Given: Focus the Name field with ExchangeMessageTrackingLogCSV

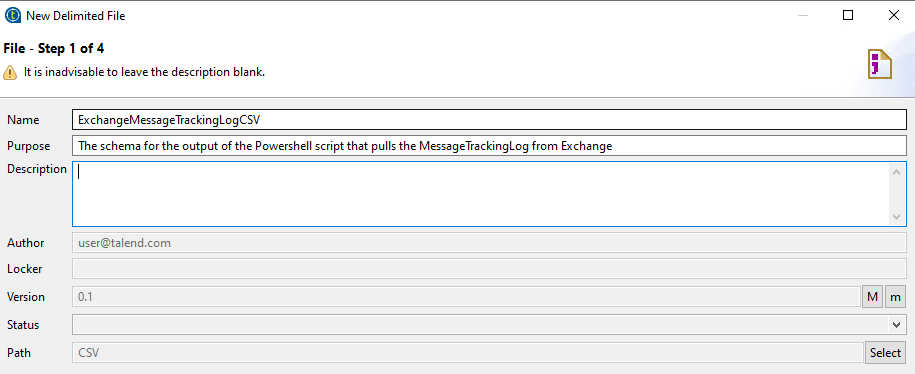Looking at the screenshot, I should tap(489, 120).
